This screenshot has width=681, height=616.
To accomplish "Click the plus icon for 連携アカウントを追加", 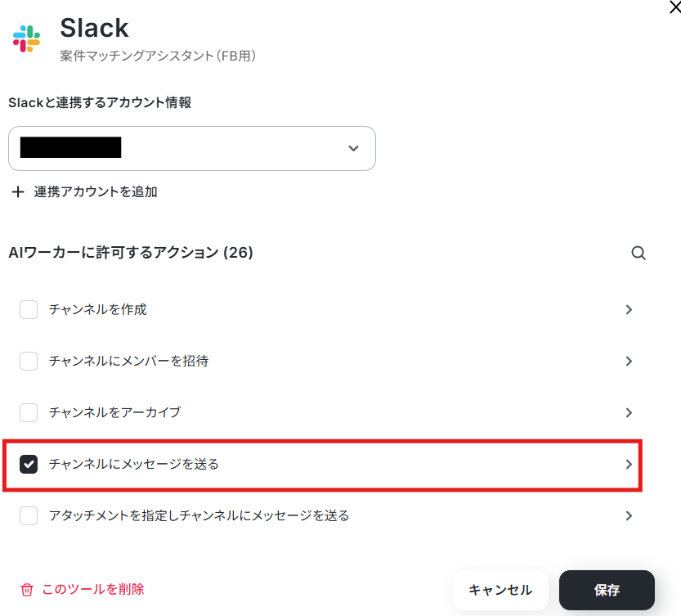I will [18, 192].
